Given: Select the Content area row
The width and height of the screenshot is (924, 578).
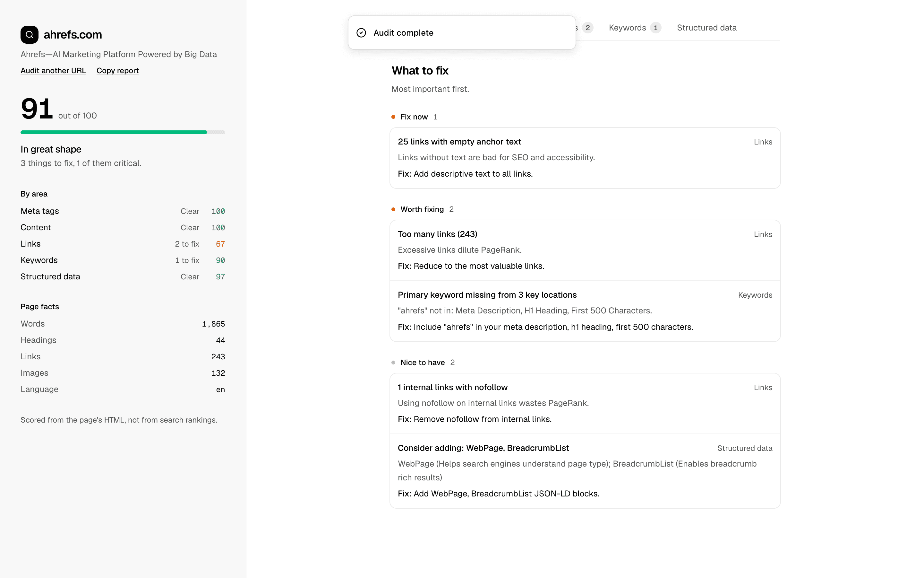Looking at the screenshot, I should [x=123, y=227].
